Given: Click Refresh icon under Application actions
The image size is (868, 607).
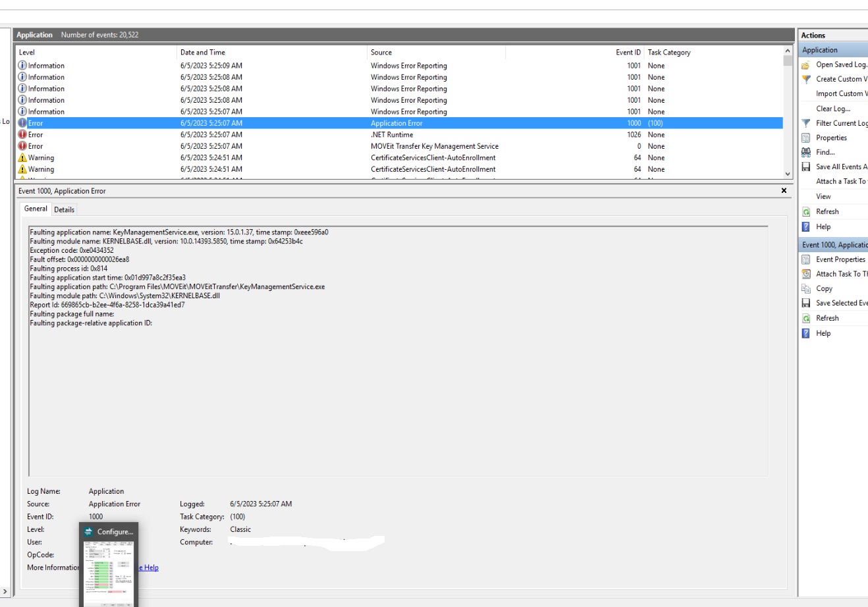Looking at the screenshot, I should click(x=805, y=211).
